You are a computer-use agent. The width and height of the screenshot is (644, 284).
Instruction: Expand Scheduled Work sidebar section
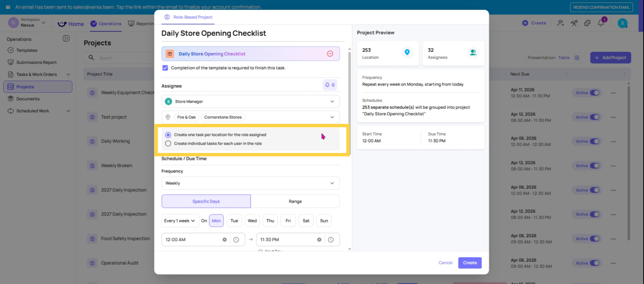point(68,111)
